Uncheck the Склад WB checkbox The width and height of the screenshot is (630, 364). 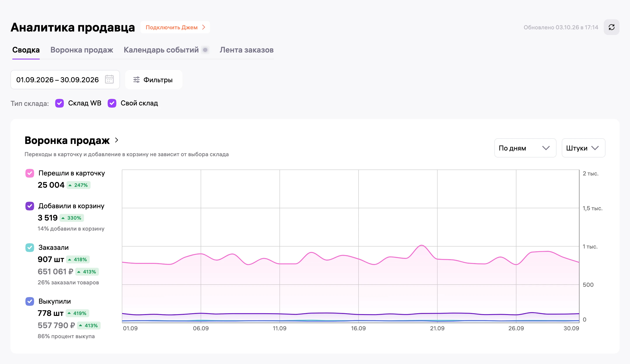click(x=59, y=103)
